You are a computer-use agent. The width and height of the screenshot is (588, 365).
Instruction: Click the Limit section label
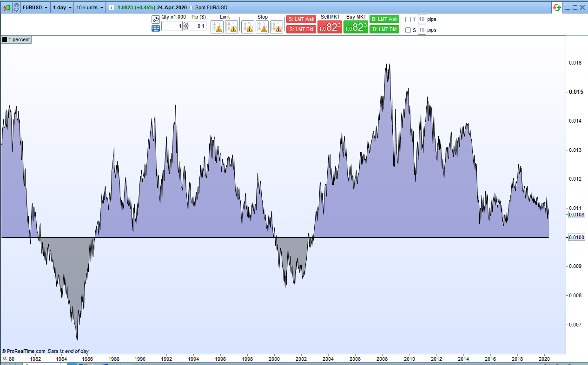click(225, 17)
